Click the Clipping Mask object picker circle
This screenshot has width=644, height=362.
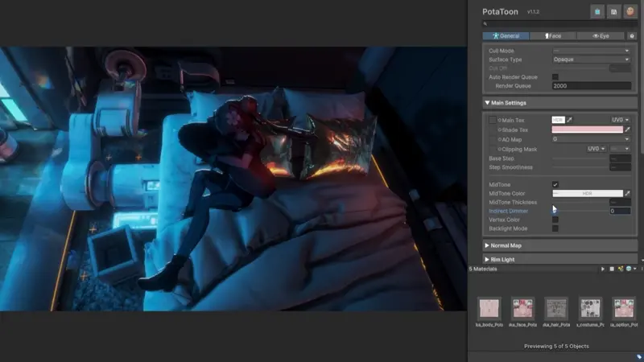pos(499,149)
